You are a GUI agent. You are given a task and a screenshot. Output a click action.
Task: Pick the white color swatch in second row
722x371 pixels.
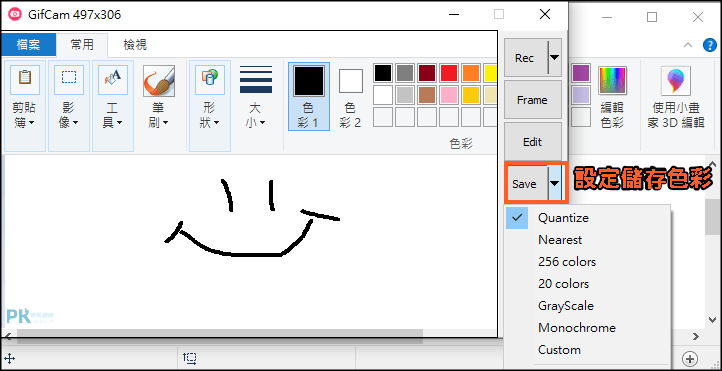point(383,95)
